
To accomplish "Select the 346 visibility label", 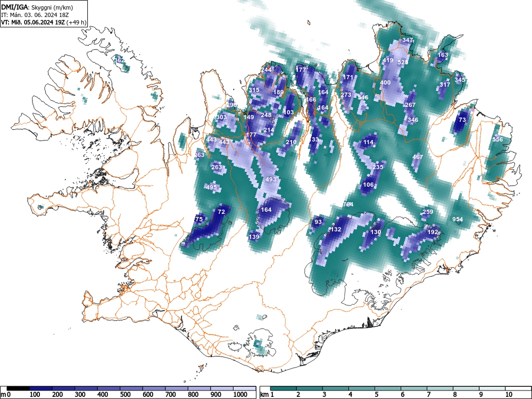I will [x=413, y=120].
